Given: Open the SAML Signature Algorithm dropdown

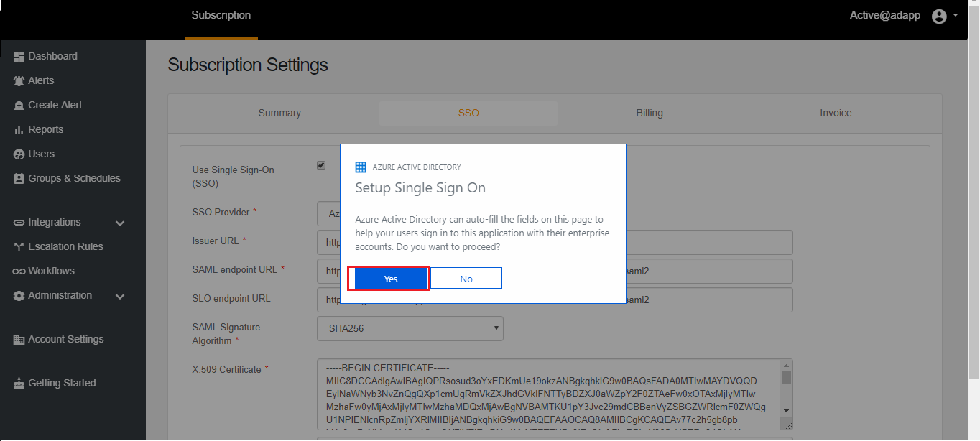Looking at the screenshot, I should coord(410,328).
